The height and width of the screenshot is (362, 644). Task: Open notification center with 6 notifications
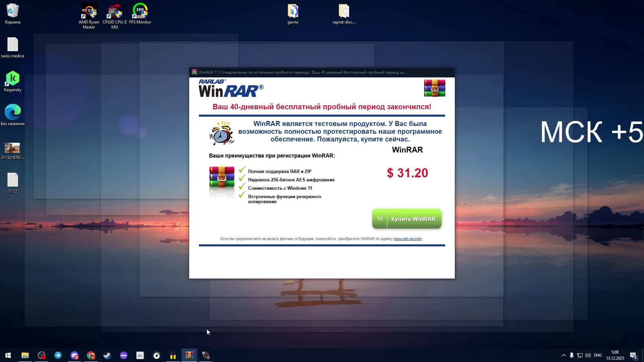coord(633,355)
